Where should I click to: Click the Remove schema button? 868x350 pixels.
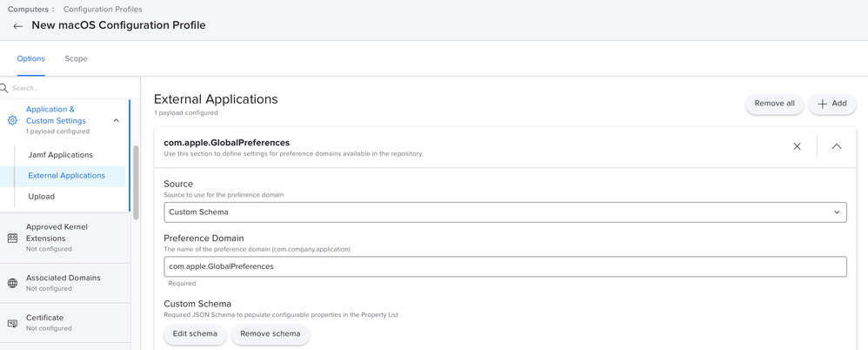(270, 334)
